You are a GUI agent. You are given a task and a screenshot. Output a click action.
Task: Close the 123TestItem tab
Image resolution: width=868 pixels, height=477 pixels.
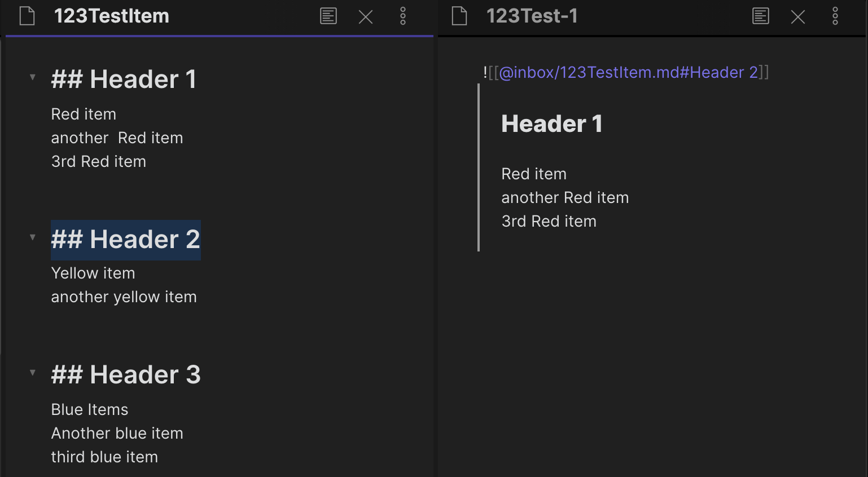pyautogui.click(x=365, y=16)
